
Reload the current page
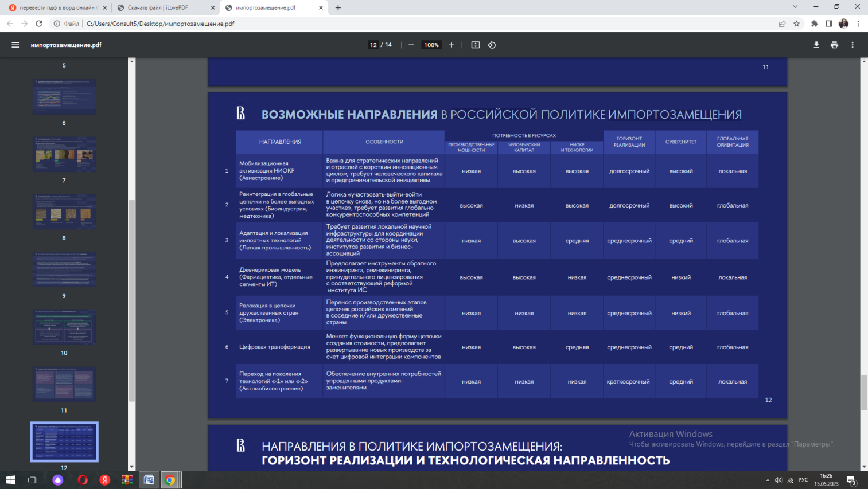click(39, 24)
